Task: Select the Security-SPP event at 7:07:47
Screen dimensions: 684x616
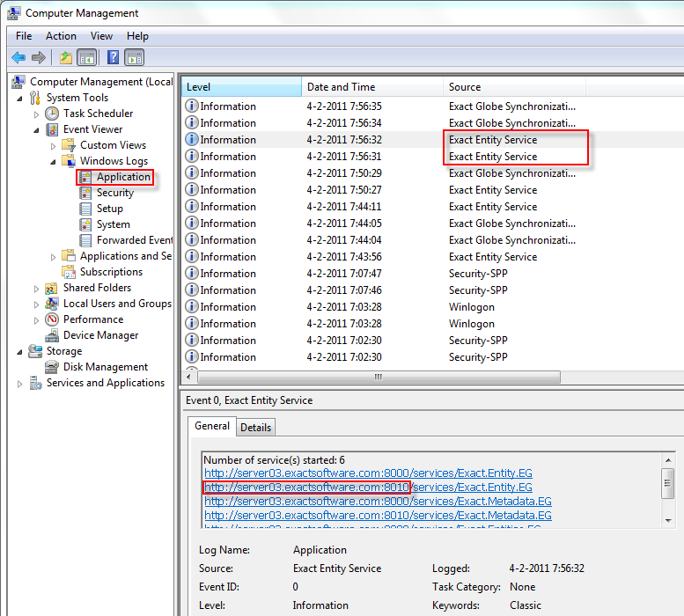Action: pos(432,274)
